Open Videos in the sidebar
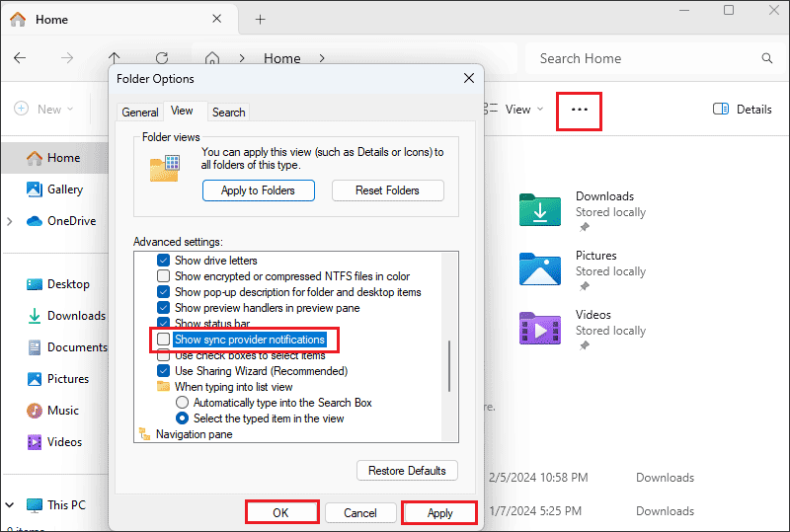Image resolution: width=790 pixels, height=532 pixels. pos(54,442)
